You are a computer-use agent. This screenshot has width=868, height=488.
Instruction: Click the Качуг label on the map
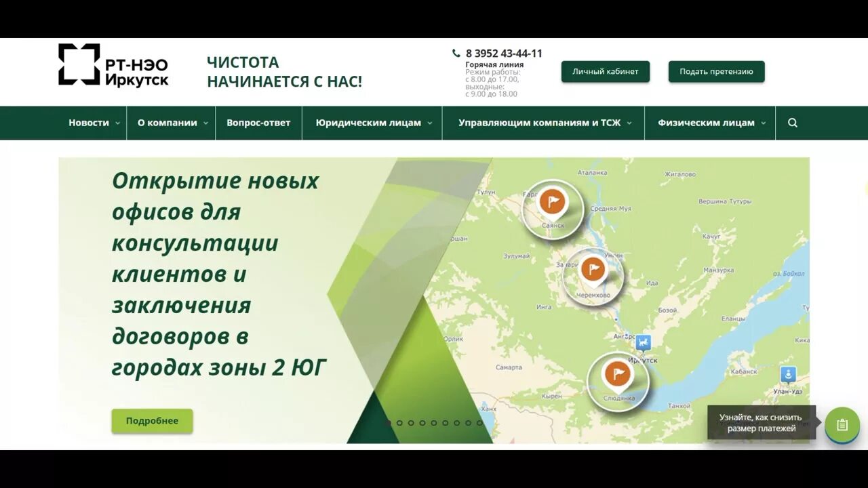coord(711,237)
